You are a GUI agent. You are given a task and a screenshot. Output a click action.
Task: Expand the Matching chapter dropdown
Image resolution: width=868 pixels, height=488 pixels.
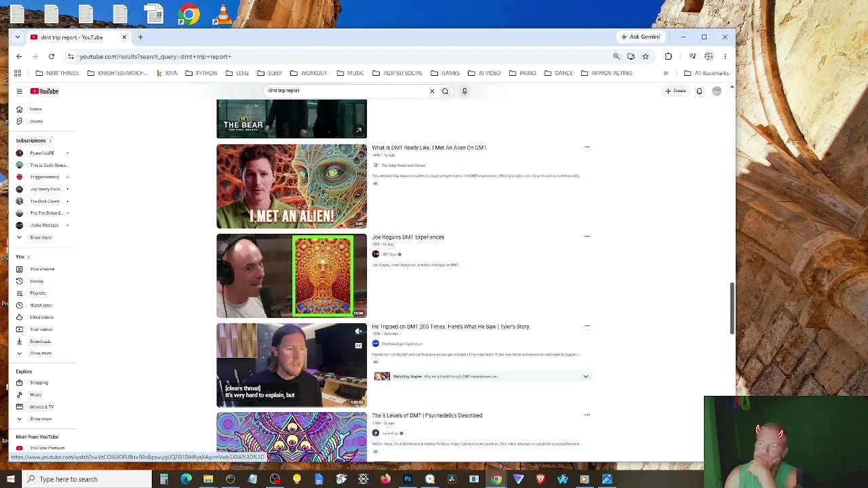[586, 376]
